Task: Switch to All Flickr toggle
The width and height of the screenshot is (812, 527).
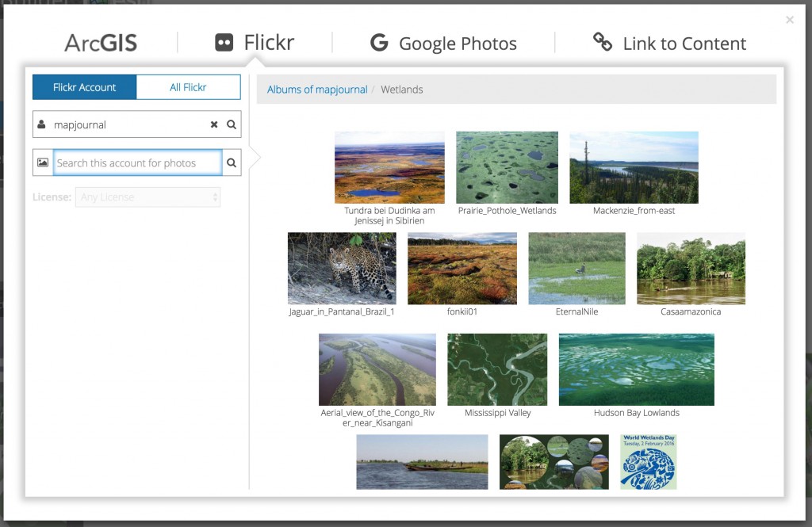Action: tap(188, 87)
